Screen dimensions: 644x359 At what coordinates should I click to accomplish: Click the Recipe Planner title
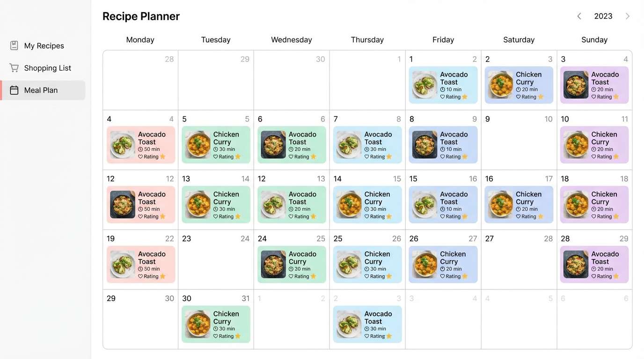pos(141,16)
